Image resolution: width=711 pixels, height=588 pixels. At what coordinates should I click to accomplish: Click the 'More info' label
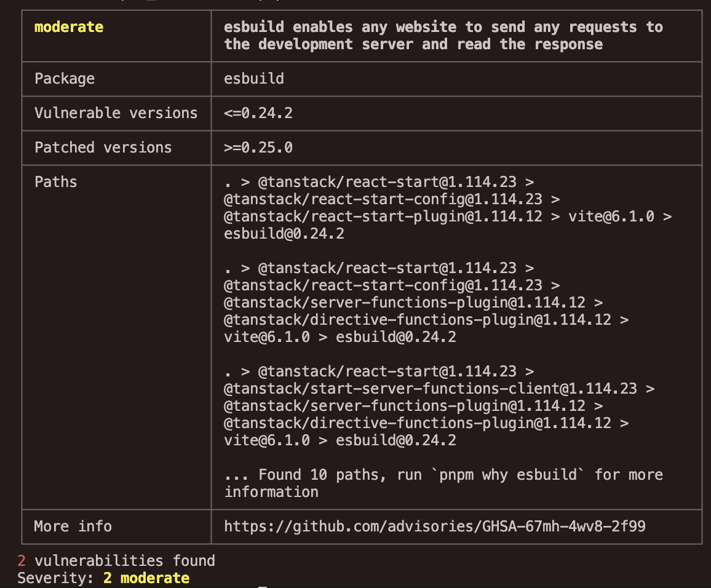pos(73,526)
